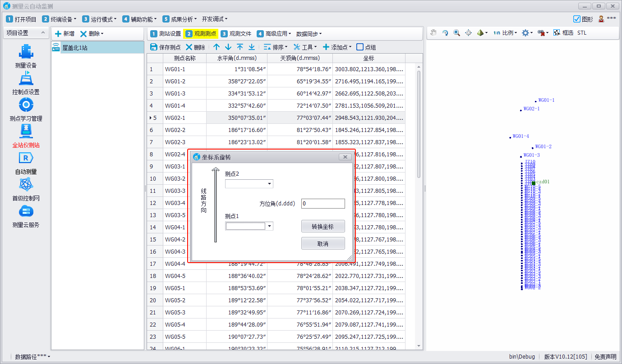The image size is (622, 364).
Task: Click the move-down arrow icon
Action: point(228,47)
